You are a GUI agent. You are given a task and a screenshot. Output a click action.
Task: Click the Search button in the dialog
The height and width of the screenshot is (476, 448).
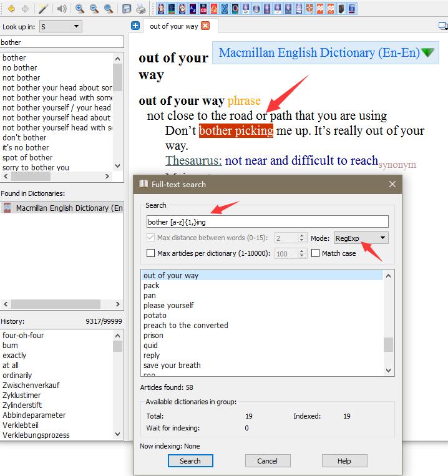[x=190, y=461]
